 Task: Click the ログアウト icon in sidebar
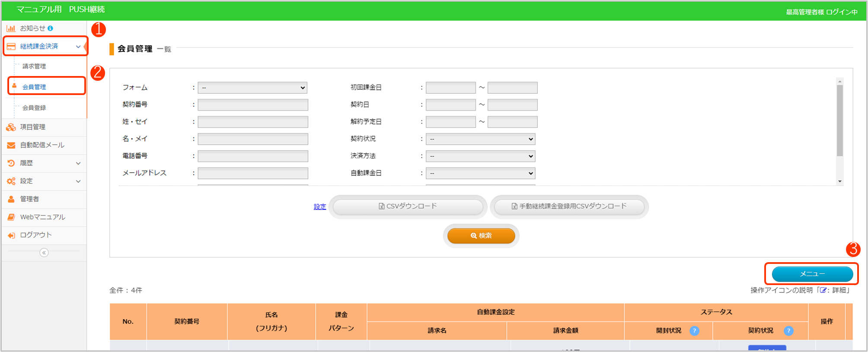[x=11, y=235]
